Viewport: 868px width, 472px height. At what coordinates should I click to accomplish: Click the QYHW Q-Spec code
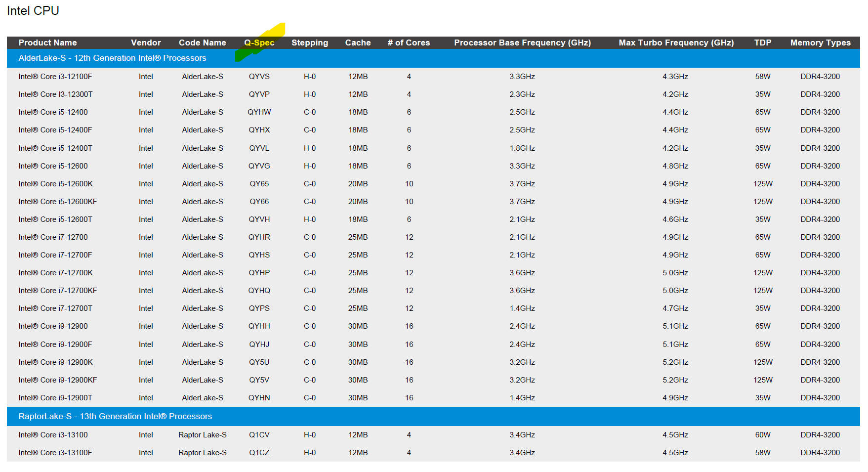(x=259, y=112)
